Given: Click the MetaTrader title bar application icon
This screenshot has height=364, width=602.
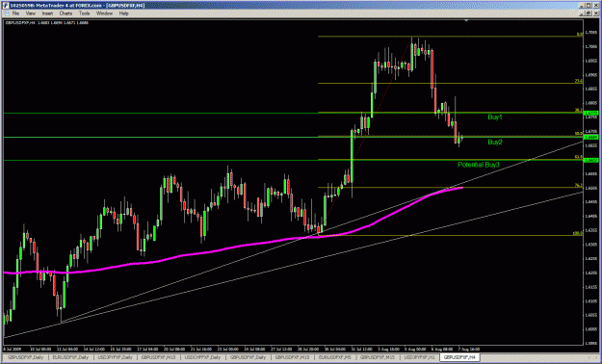Looking at the screenshot, I should (x=5, y=6).
